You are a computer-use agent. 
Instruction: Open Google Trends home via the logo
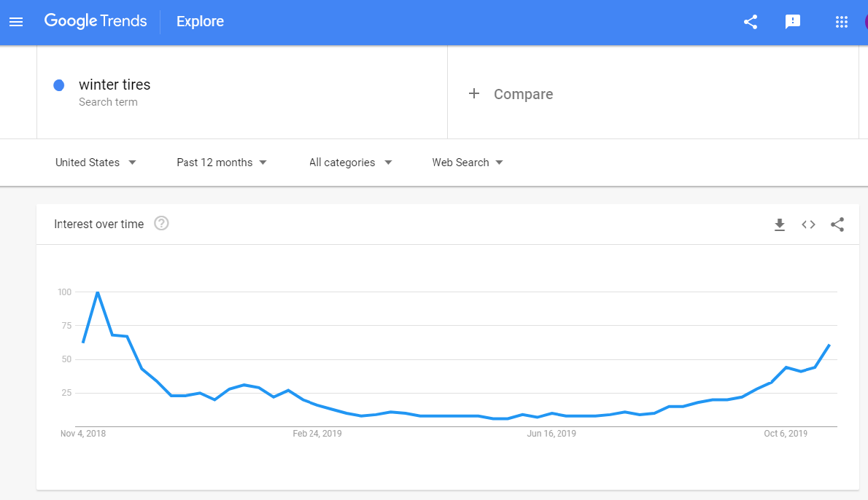point(96,21)
